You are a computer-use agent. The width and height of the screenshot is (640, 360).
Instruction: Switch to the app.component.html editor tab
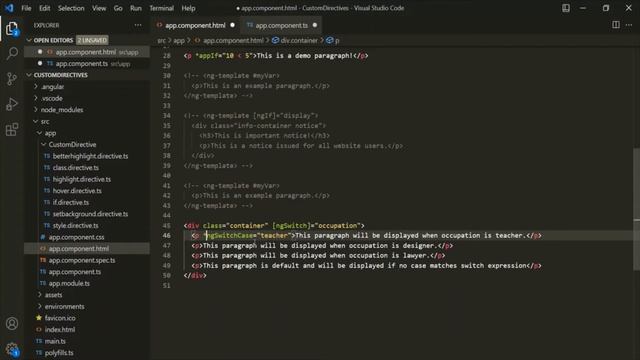pyautogui.click(x=195, y=25)
